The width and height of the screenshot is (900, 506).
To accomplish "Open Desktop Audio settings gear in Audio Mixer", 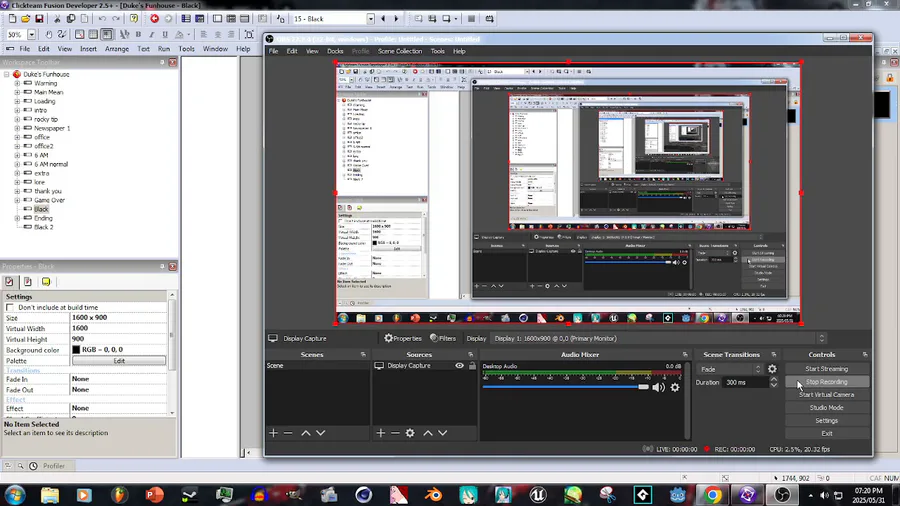I will point(675,387).
